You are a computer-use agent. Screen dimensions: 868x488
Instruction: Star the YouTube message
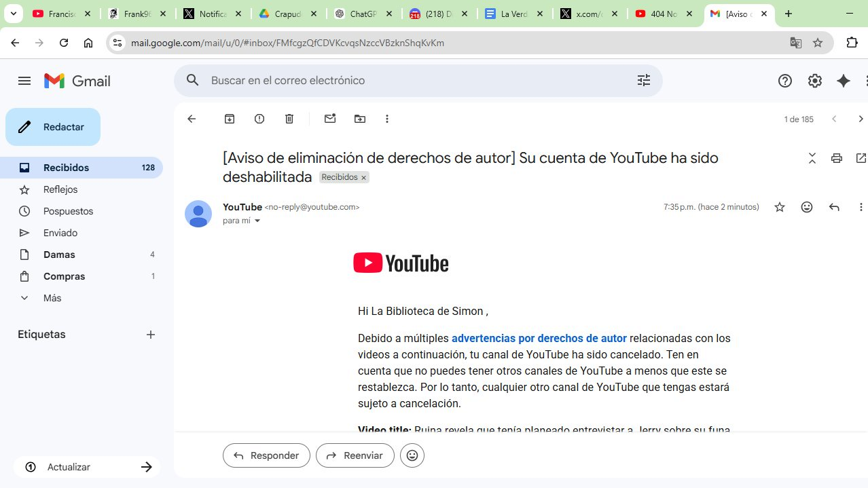pos(780,207)
